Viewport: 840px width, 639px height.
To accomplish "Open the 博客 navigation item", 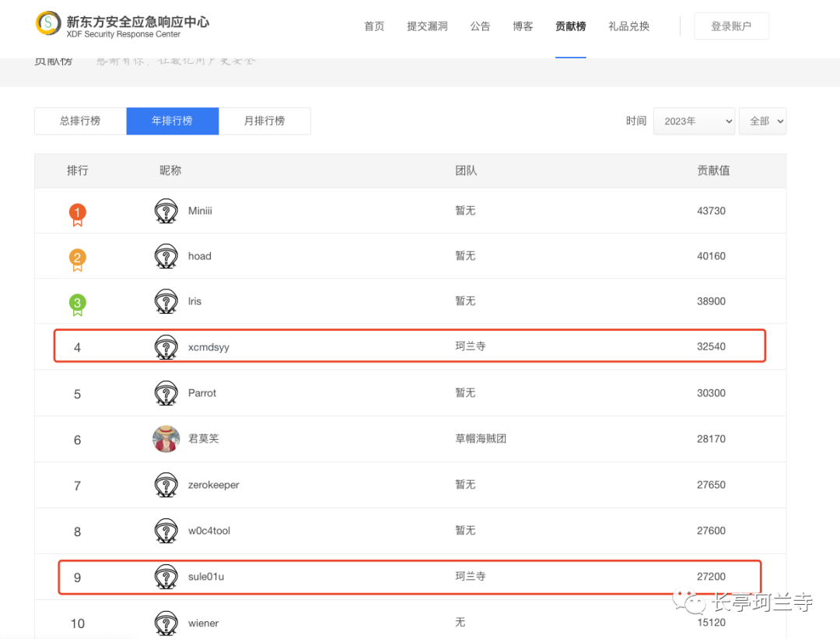I will coord(523,26).
